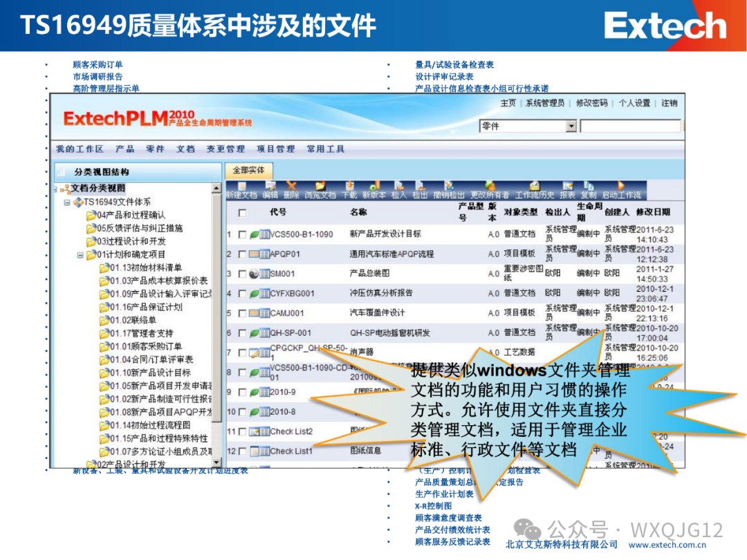Click the 主页 link
The width and height of the screenshot is (747, 560).
point(508,103)
